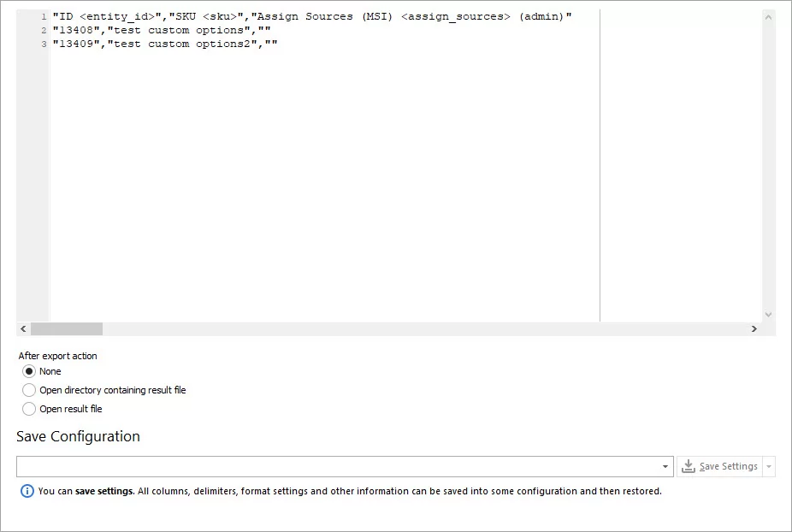This screenshot has height=532, width=792.
Task: Open the Save Configuration dropdown arrow
Action: click(x=665, y=466)
